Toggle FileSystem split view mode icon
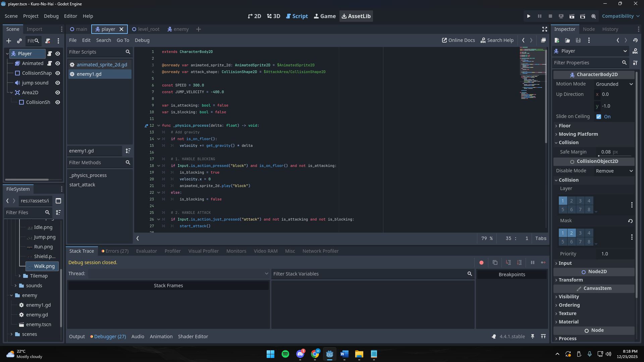 click(x=58, y=201)
